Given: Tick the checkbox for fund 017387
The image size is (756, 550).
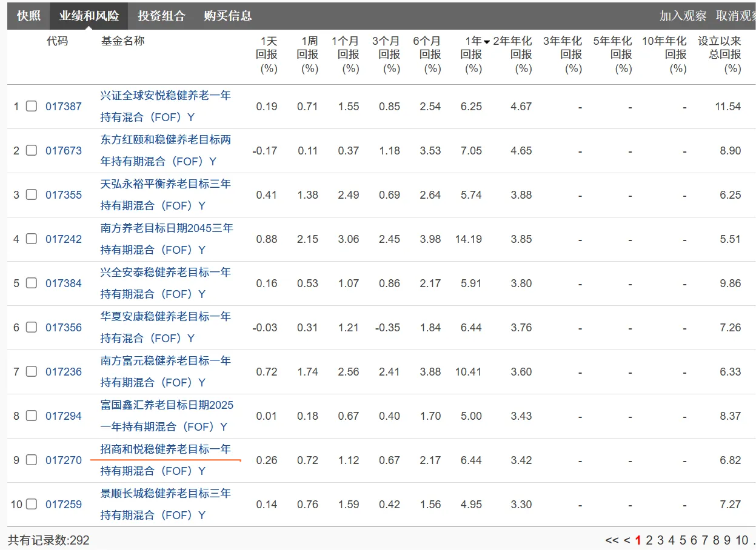Looking at the screenshot, I should click(x=32, y=106).
